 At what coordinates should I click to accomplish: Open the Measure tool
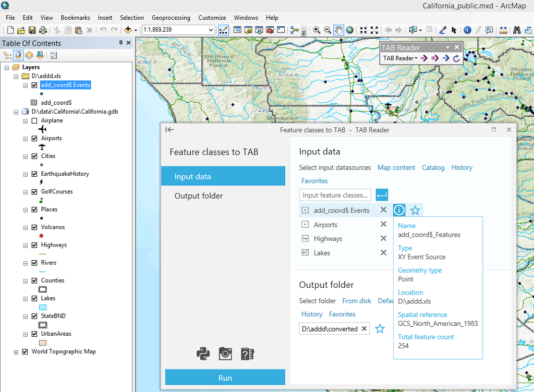tap(503, 30)
